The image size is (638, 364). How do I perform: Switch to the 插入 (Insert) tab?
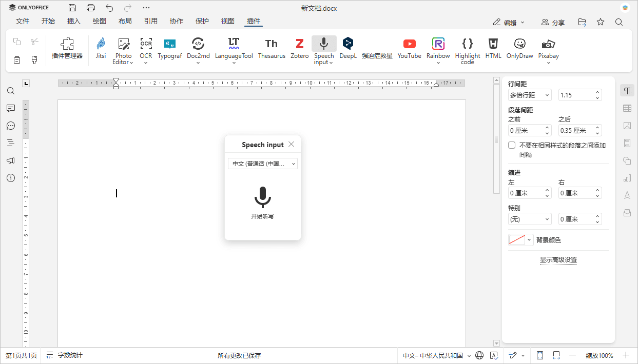tap(74, 21)
